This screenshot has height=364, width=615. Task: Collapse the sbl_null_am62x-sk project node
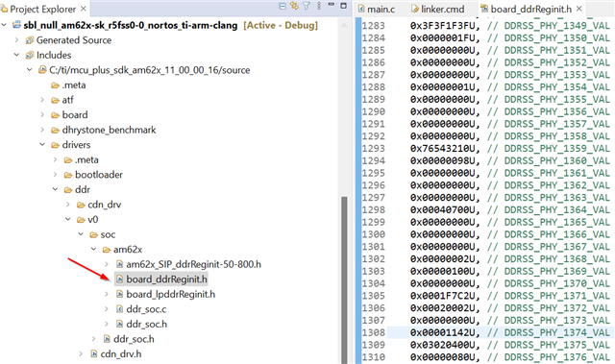(4, 25)
